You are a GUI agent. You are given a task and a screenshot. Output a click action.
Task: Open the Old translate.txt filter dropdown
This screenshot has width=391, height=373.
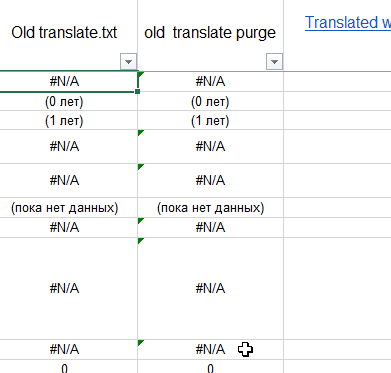point(128,62)
